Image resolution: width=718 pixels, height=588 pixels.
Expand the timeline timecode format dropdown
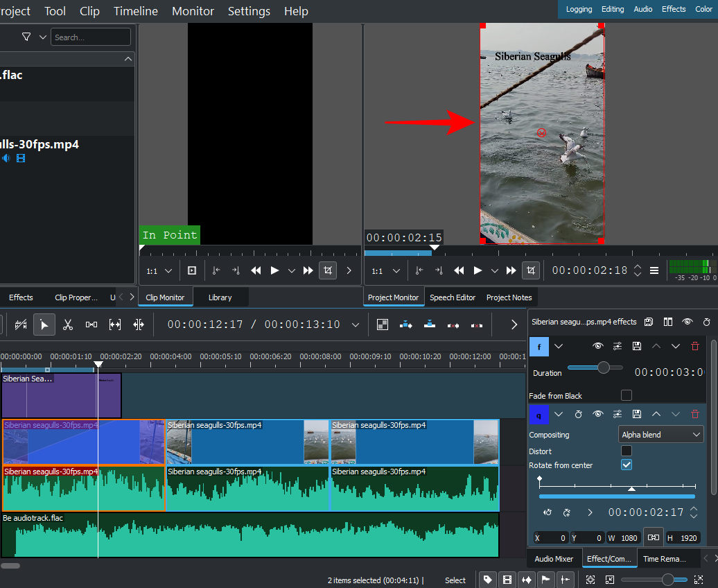[356, 325]
